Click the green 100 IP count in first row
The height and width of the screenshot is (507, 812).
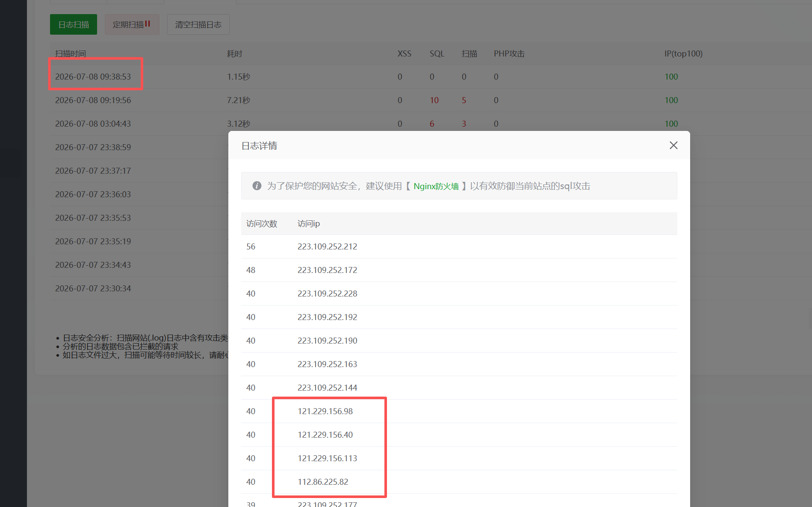point(671,77)
